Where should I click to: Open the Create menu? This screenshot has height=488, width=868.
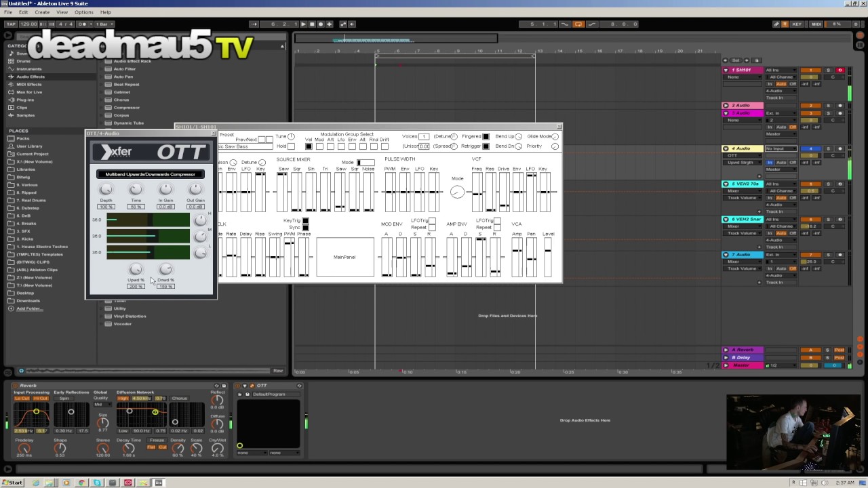[x=42, y=12]
